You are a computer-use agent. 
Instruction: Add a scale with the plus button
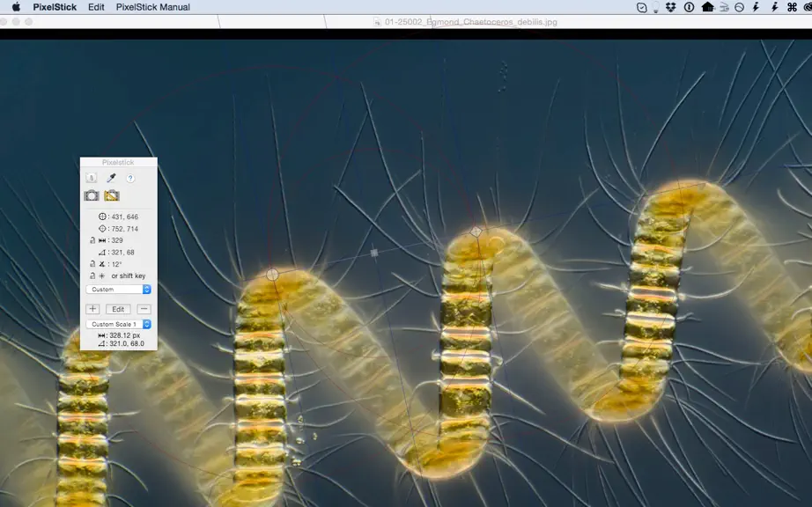[92, 309]
